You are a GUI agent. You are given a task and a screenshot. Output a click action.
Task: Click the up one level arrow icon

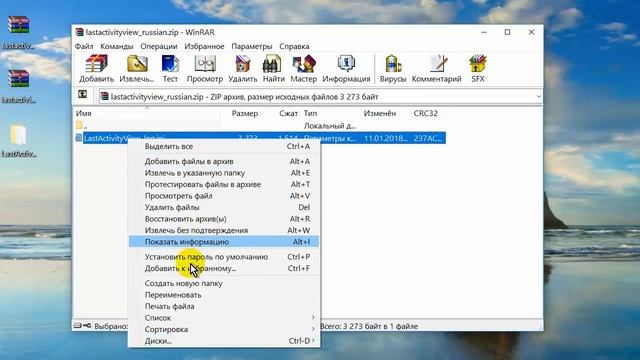pyautogui.click(x=82, y=95)
